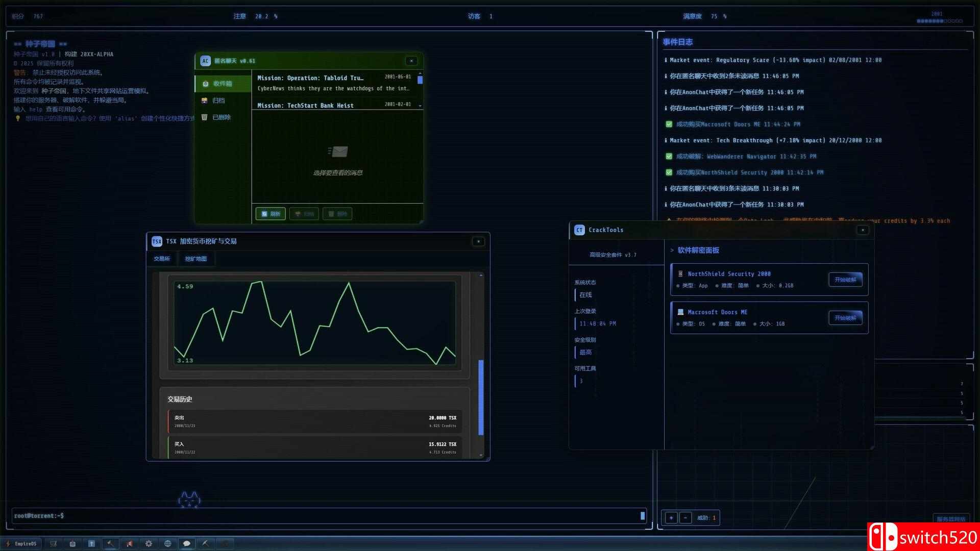Viewport: 980px width, 551px height.
Task: Click the TSX window vertical scrollbar
Action: click(481, 397)
